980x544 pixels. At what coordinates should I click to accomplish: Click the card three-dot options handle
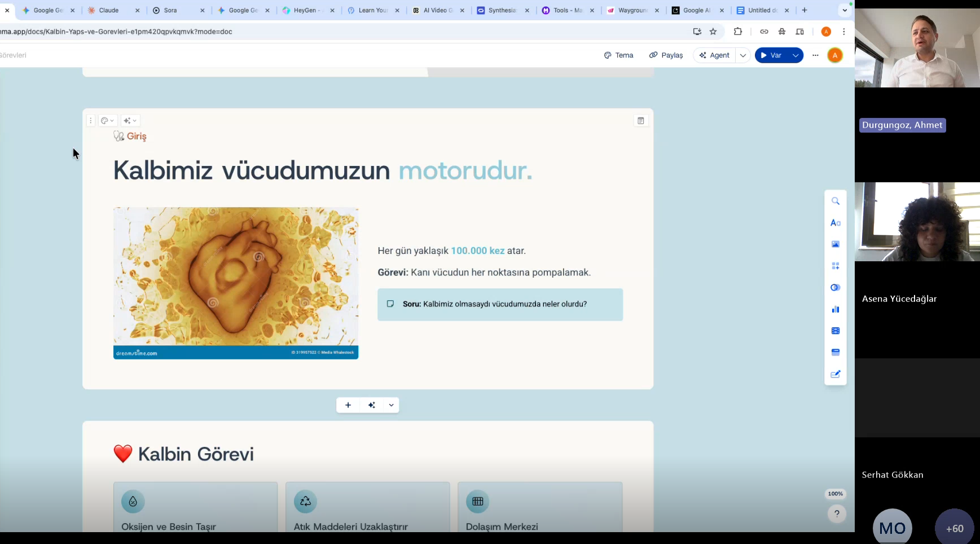[90, 121]
